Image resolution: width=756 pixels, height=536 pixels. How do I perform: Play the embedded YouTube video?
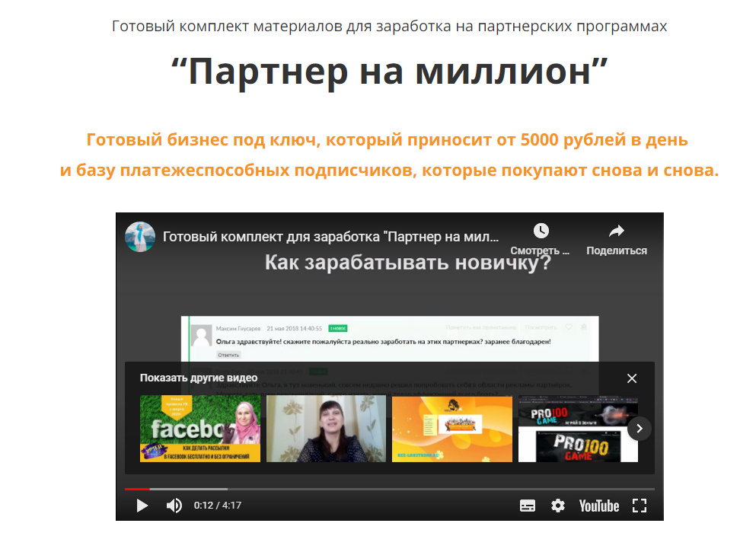point(142,506)
